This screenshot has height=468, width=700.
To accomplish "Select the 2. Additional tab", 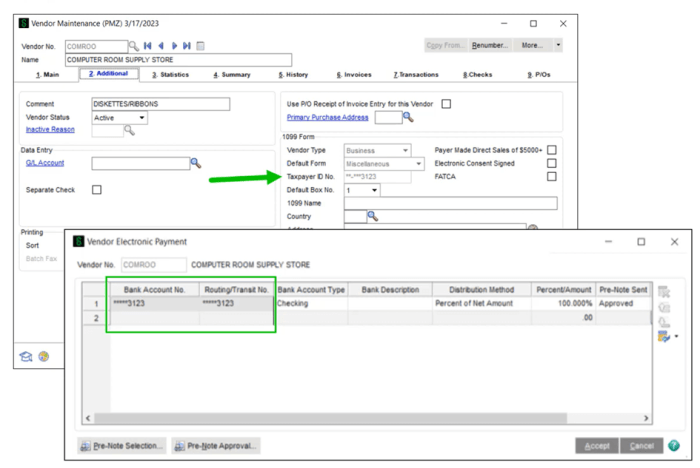I will tap(109, 74).
